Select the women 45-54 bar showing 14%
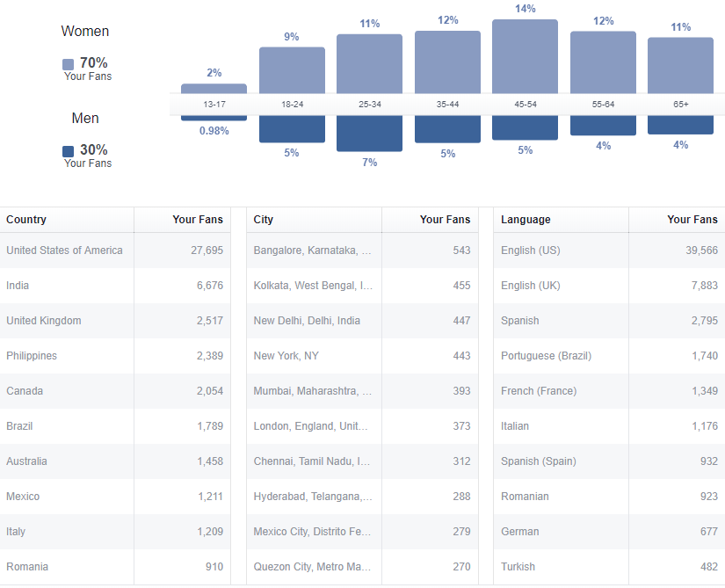Viewport: 725px width, 588px height. (x=525, y=55)
